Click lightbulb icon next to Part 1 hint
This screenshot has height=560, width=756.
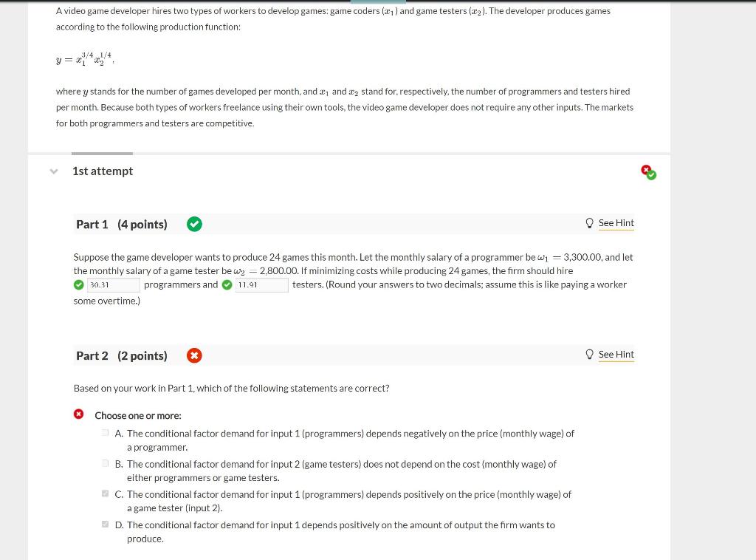coord(589,223)
